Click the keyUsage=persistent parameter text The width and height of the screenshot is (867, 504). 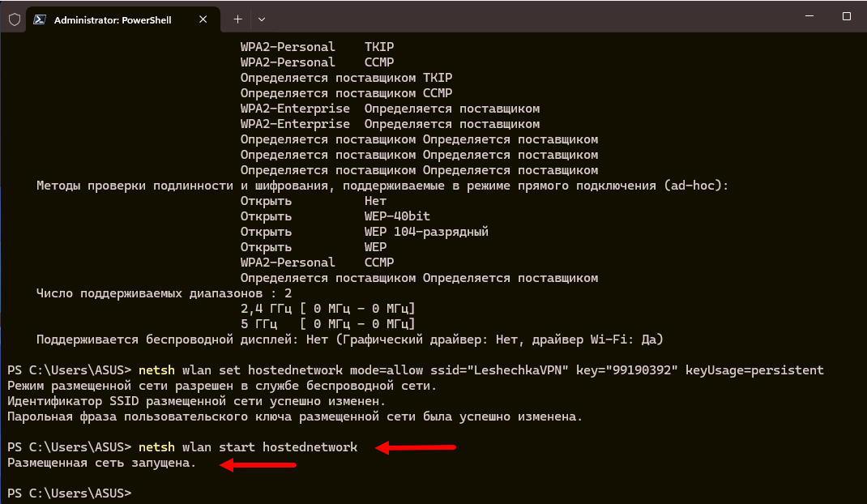pos(754,370)
